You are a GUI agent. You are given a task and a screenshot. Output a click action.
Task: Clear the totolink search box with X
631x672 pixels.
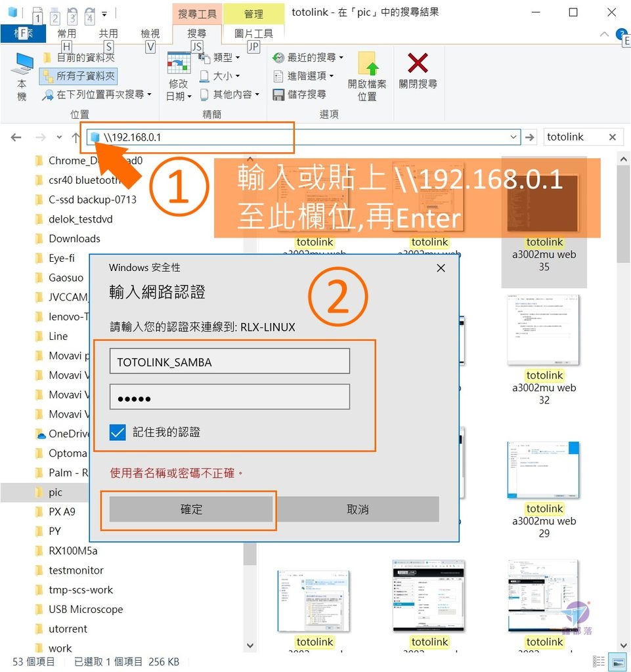pos(613,137)
